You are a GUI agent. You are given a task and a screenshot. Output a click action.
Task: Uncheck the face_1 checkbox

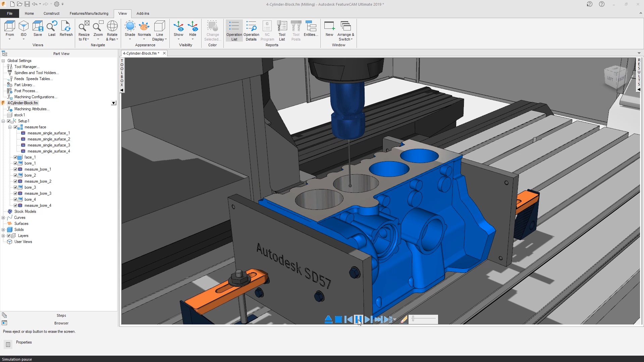[15, 157]
